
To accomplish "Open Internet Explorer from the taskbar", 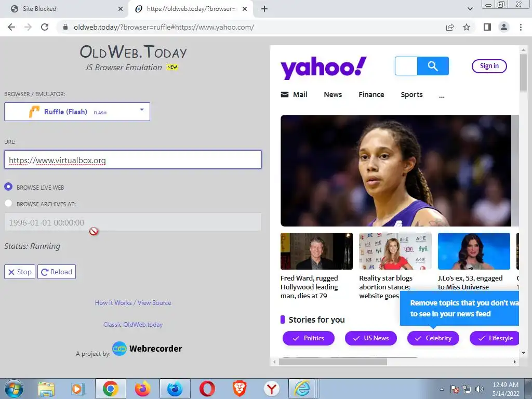I will click(x=302, y=389).
